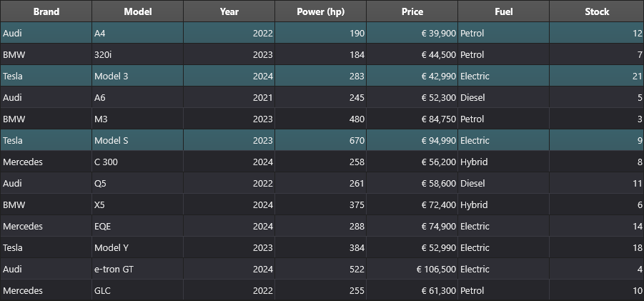Select the EQE model cell
Screen dimensions: 644x301
click(137, 226)
